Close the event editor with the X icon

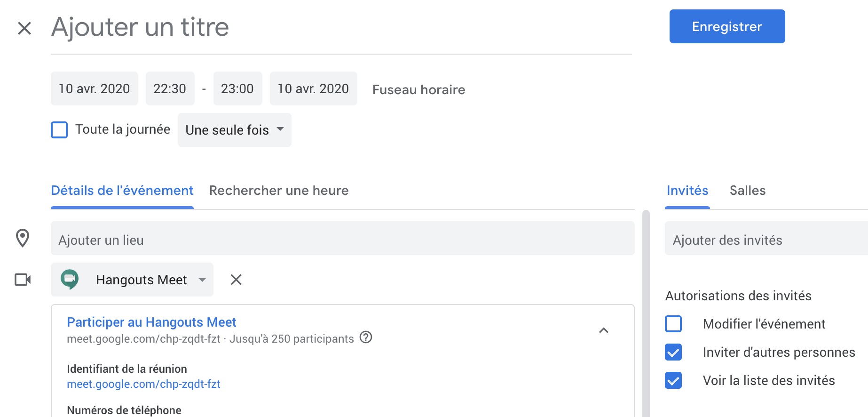[24, 28]
